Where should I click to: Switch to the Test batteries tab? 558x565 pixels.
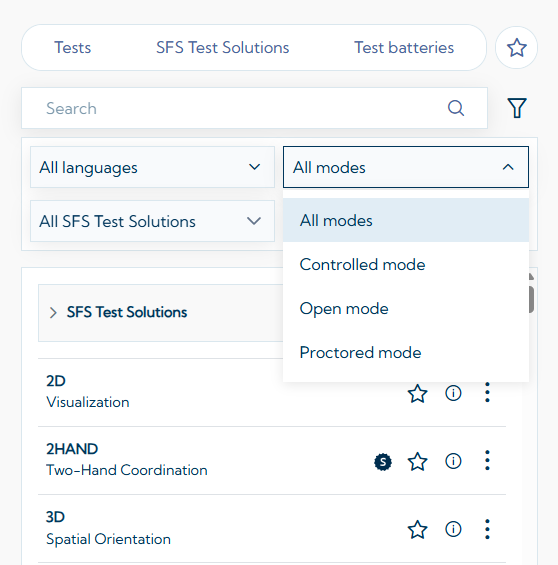coord(404,48)
